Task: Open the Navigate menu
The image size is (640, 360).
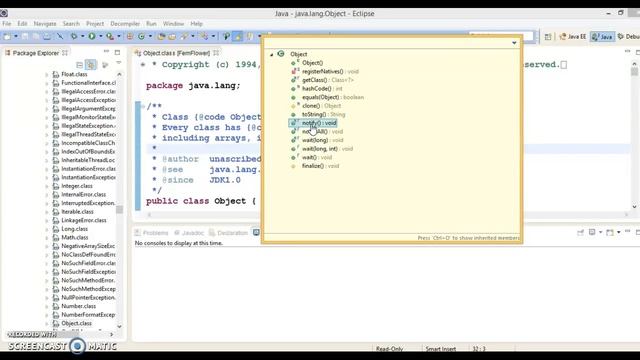Action: pyautogui.click(x=45, y=24)
